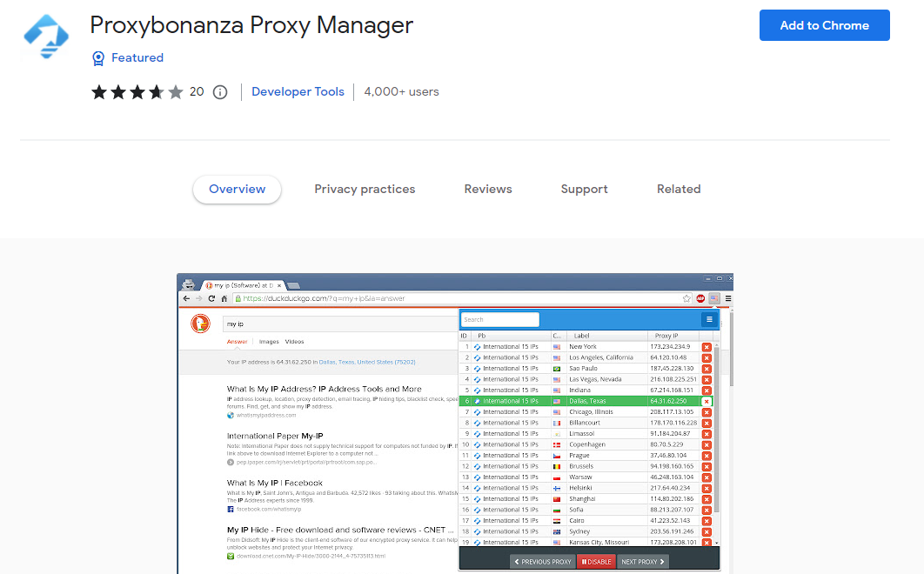Screen dimensions: 924x574
Task: Click the 4,000+ users text
Action: point(401,92)
